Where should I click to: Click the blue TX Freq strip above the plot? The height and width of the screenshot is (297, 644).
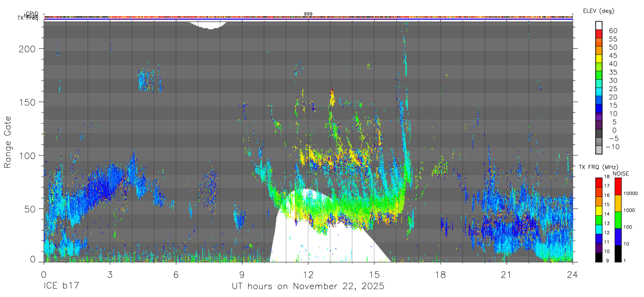coord(308,20)
